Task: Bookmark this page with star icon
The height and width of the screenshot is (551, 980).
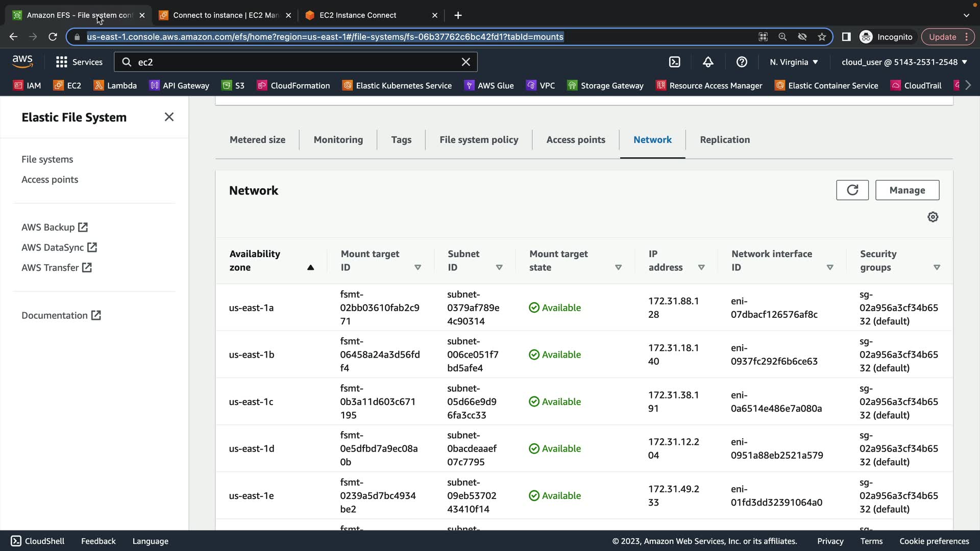Action: (821, 37)
